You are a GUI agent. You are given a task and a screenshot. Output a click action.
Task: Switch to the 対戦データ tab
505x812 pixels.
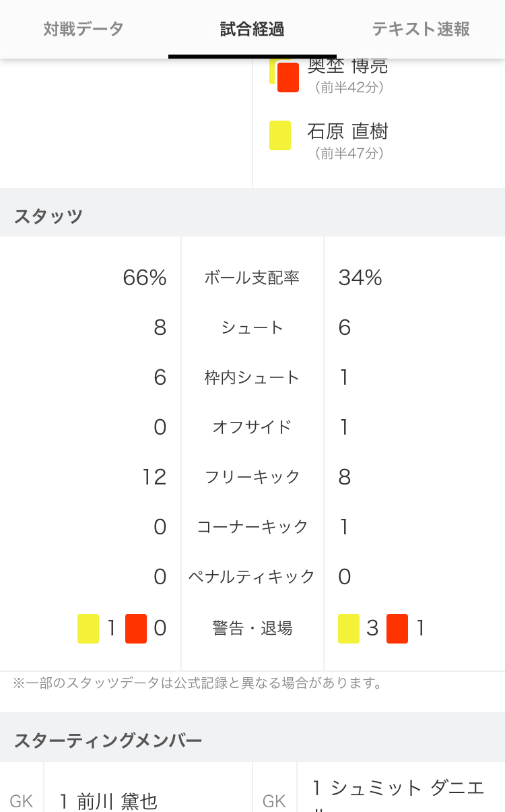(x=83, y=29)
